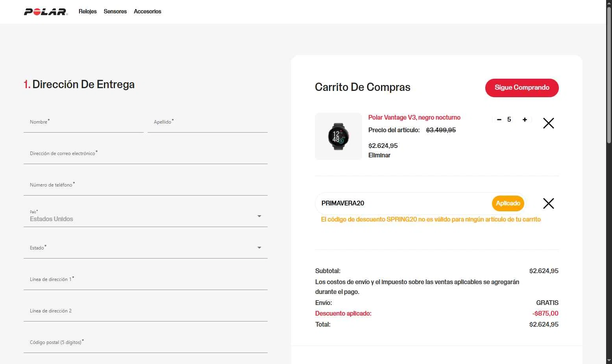Click the GRATIS shipping value

[547, 303]
